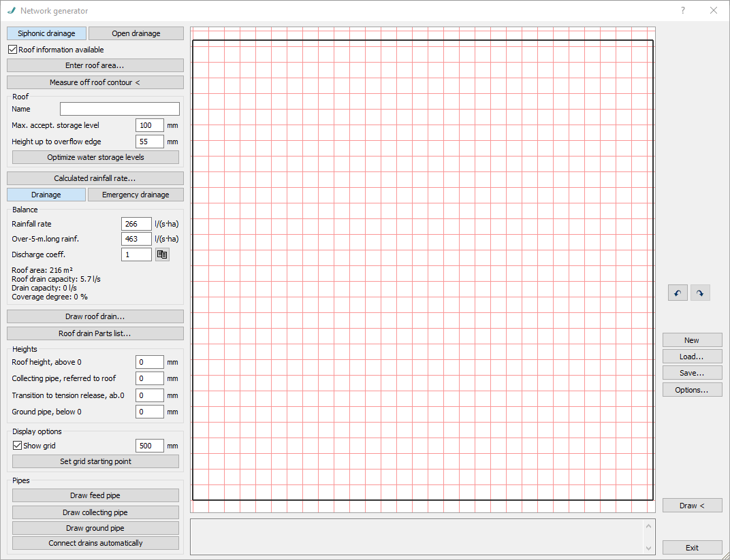Viewport: 730px width, 560px height.
Task: Click Draw collecting pipe button
Action: point(95,512)
